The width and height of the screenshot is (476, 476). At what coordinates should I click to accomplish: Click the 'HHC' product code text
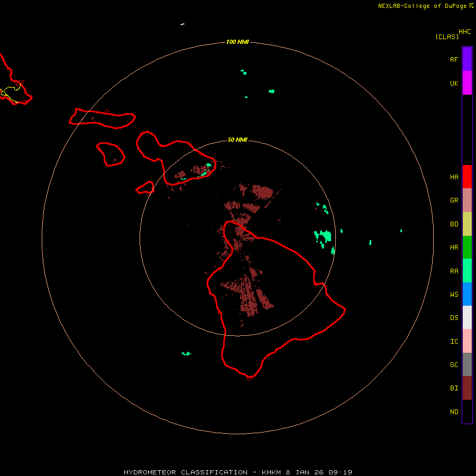tap(465, 32)
